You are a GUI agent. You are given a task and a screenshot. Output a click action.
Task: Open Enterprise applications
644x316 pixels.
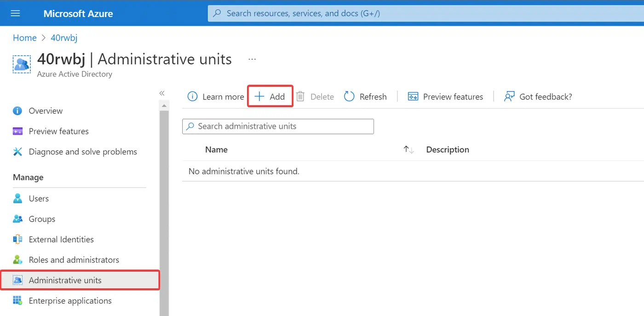[x=70, y=301]
